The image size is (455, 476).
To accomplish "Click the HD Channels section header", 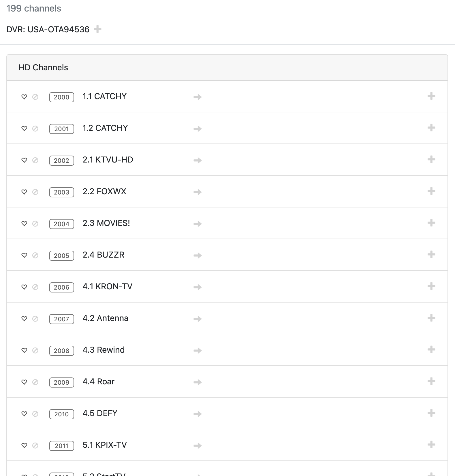I will coord(43,67).
